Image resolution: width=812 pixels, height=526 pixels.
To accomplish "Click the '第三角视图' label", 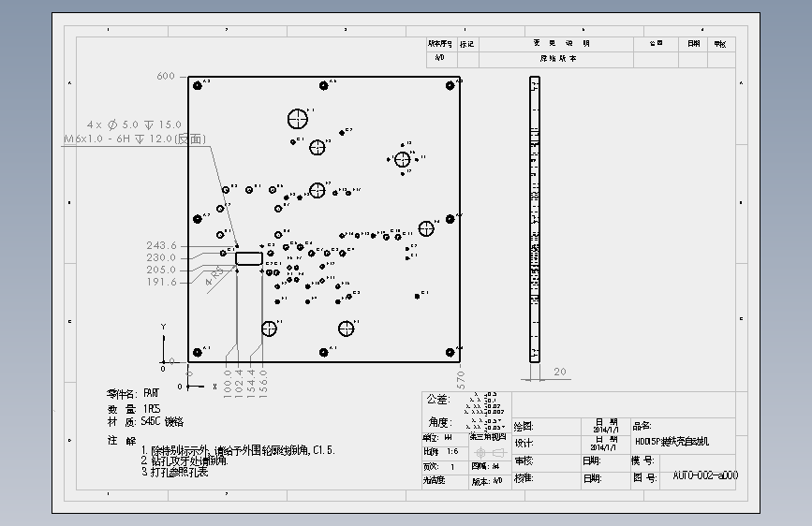I will (488, 437).
